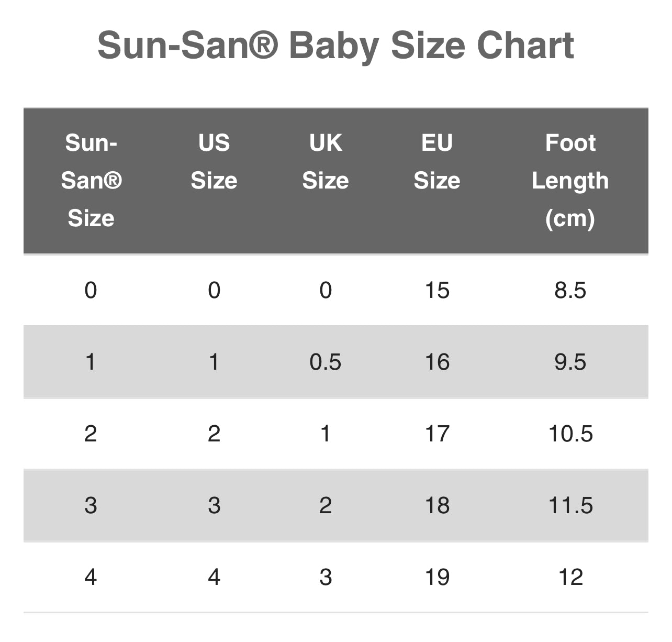Select the EU size 15 cell
672x642 pixels.
(437, 290)
